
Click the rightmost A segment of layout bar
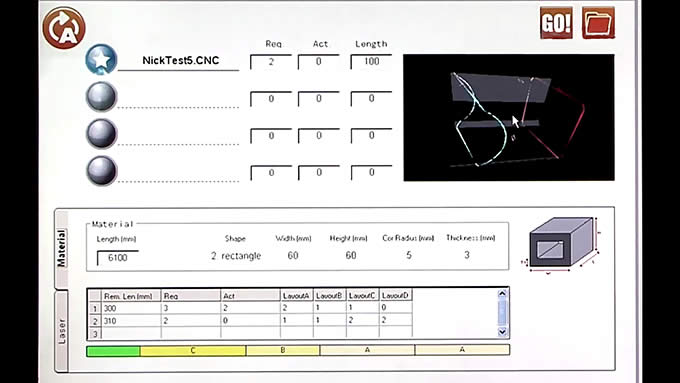tap(462, 350)
